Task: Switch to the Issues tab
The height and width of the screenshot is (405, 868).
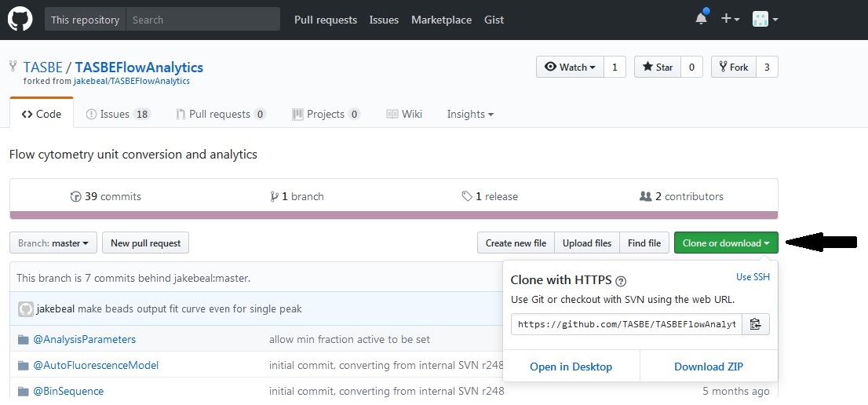Action: pyautogui.click(x=118, y=114)
